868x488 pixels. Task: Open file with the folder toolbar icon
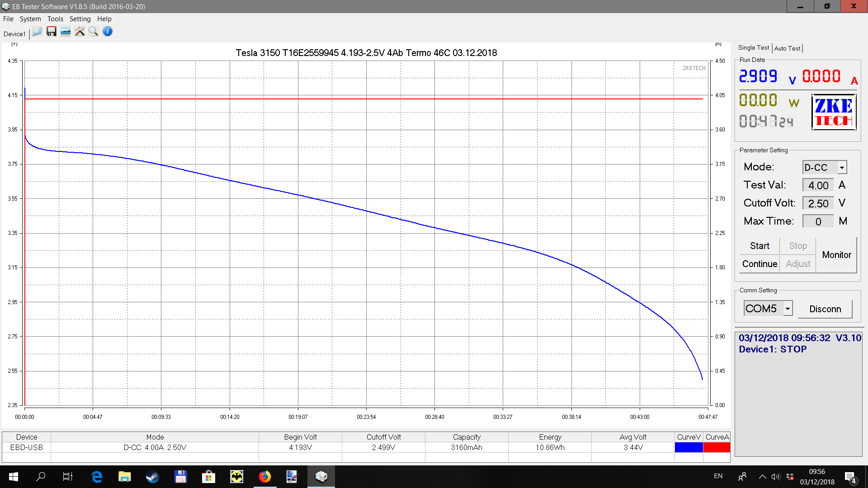click(x=37, y=32)
